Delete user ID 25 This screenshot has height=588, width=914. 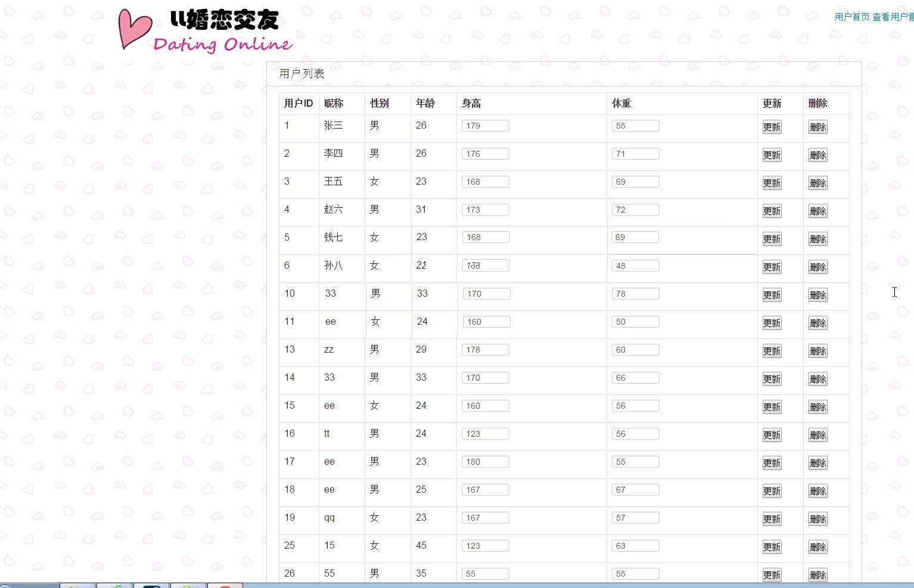click(817, 547)
